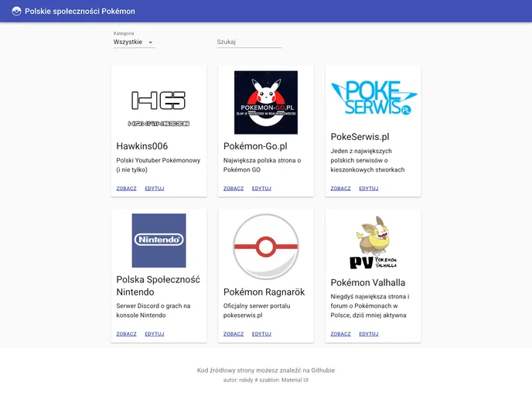View Pokémon Valhalla using ZOBACZ
The height and width of the screenshot is (396, 532).
pos(340,334)
